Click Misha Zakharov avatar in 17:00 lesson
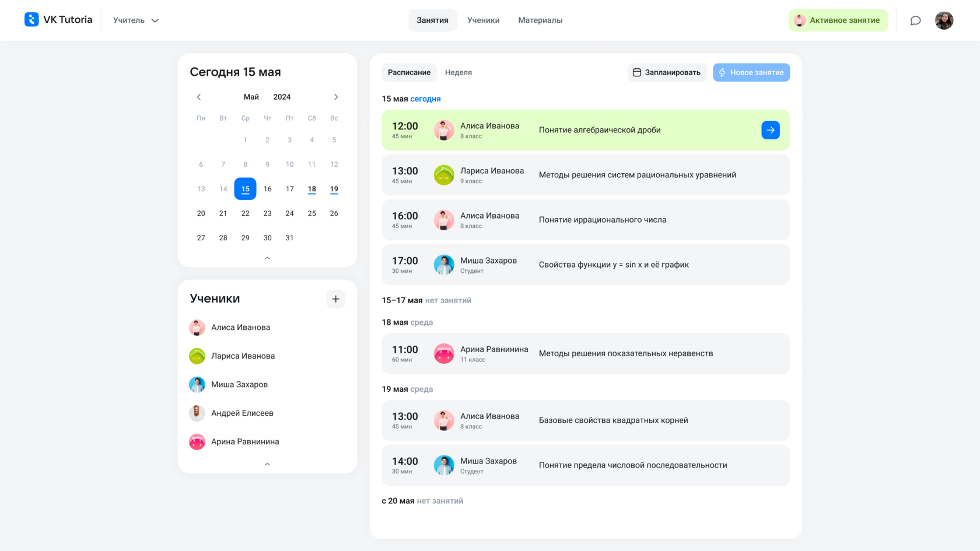The height and width of the screenshot is (551, 980). pos(444,265)
